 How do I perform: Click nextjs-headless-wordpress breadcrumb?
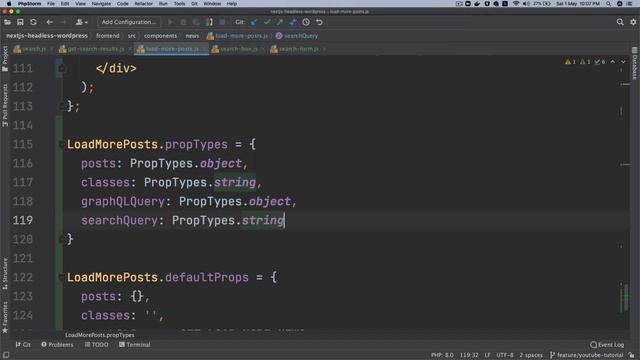[47, 36]
